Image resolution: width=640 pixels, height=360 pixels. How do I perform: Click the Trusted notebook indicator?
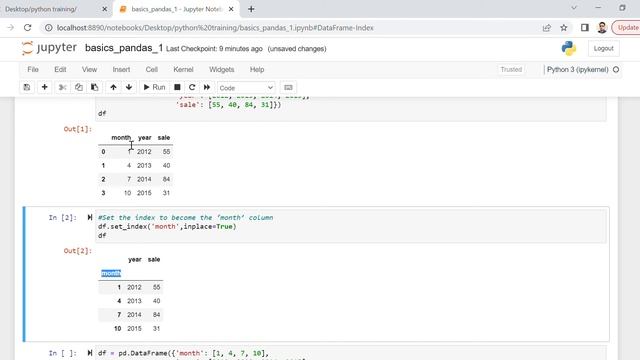(x=511, y=69)
